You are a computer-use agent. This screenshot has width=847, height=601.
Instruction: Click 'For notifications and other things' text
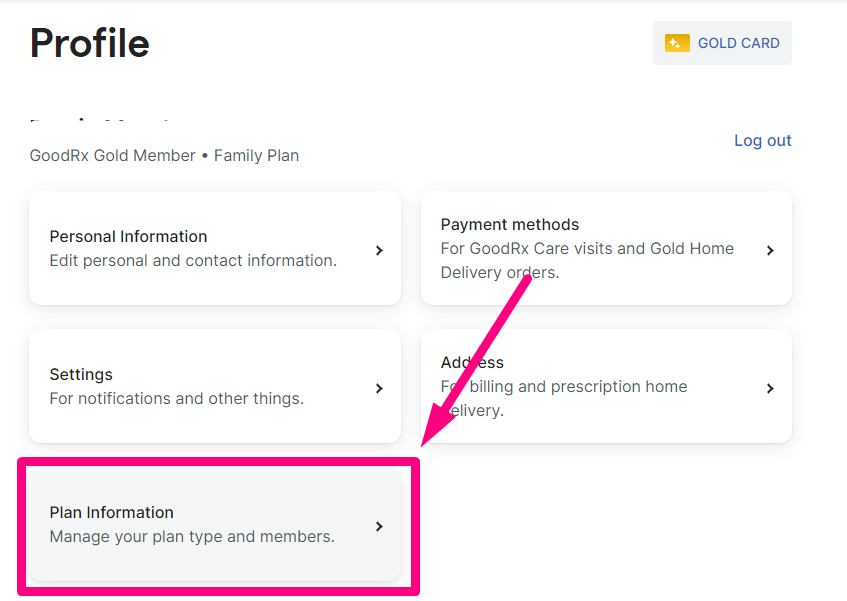[177, 399]
